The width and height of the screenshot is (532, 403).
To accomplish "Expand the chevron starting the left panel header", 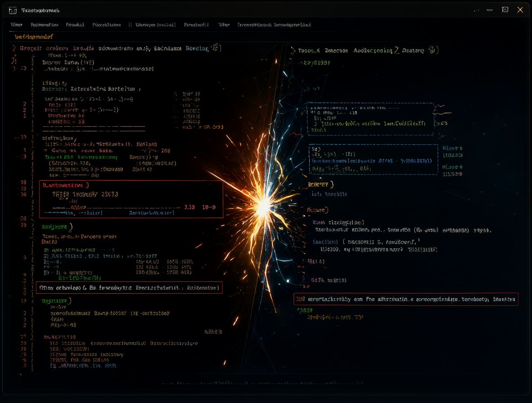I will coord(14,48).
